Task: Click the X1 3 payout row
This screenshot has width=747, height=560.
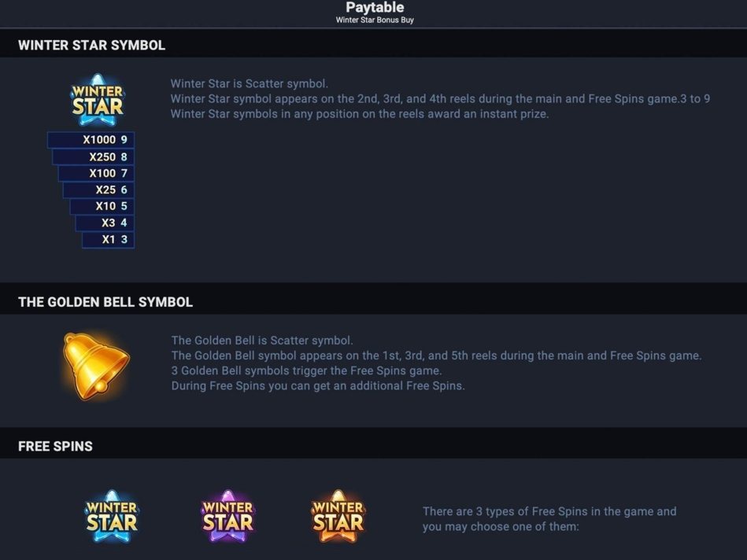Action: [x=108, y=240]
